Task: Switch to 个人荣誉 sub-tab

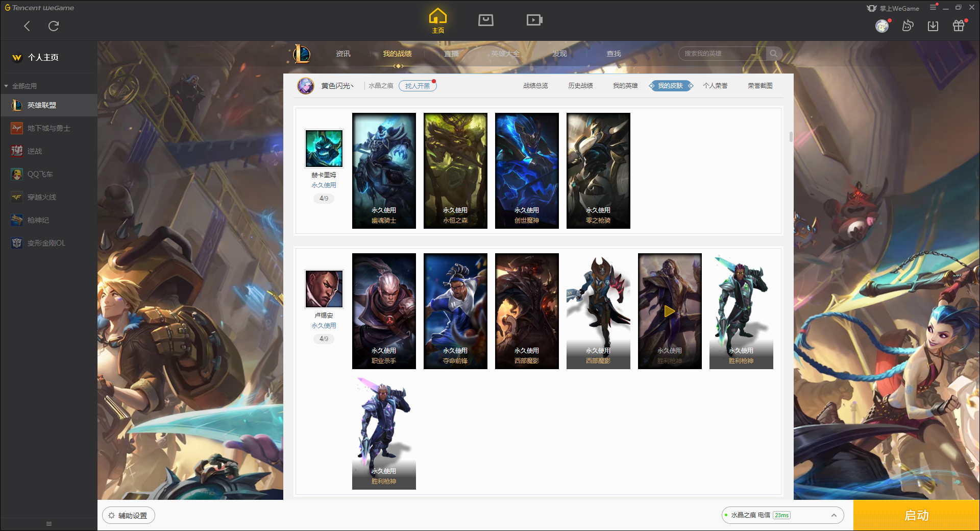Action: [x=715, y=86]
